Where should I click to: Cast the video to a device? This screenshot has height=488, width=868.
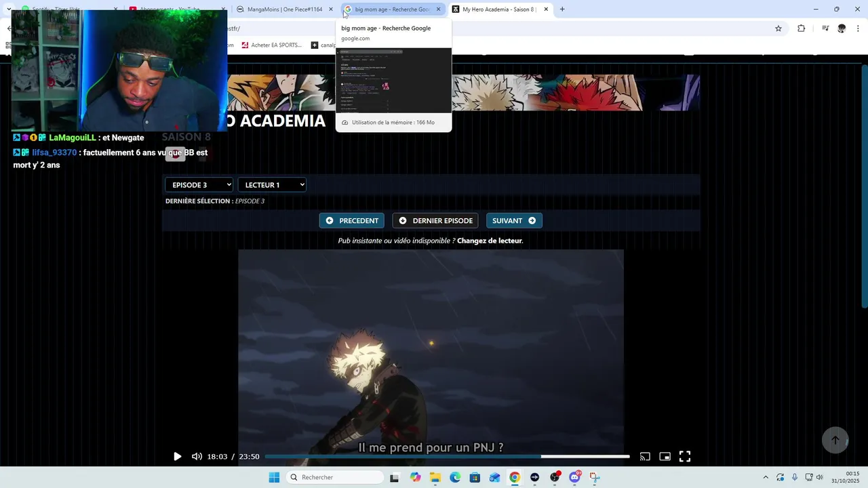(x=645, y=457)
